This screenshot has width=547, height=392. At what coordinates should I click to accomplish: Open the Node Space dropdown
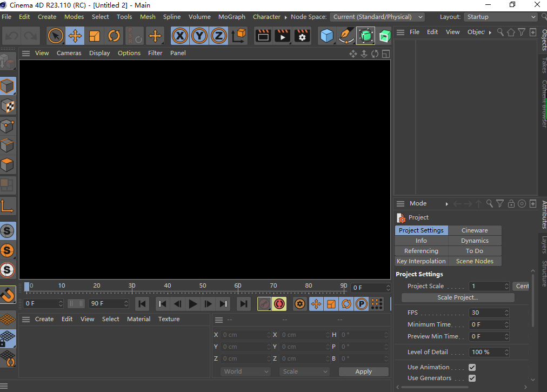point(377,17)
